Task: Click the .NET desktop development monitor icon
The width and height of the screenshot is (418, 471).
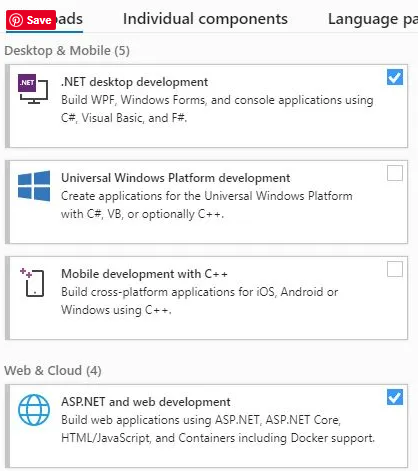Action: [x=33, y=89]
